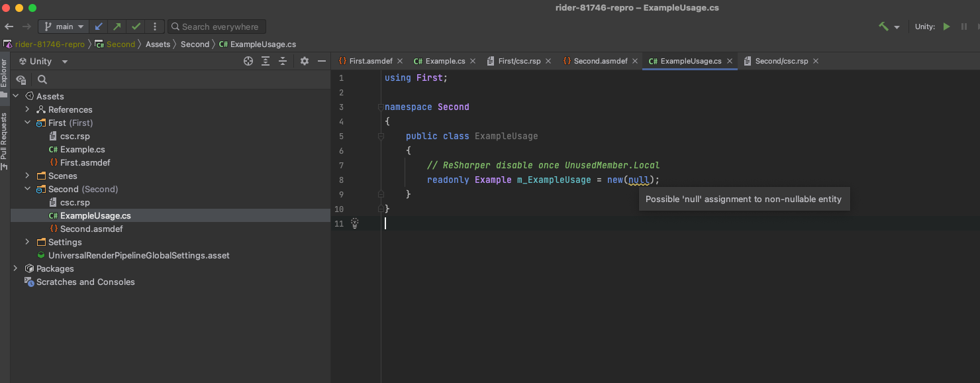Expand All nodes in the project tree
This screenshot has width=980, height=383.
(266, 60)
